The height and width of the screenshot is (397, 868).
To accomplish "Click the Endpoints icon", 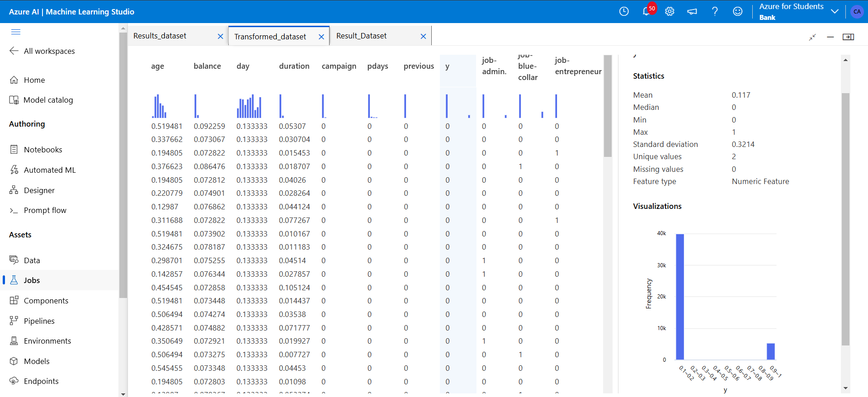I will [x=14, y=381].
